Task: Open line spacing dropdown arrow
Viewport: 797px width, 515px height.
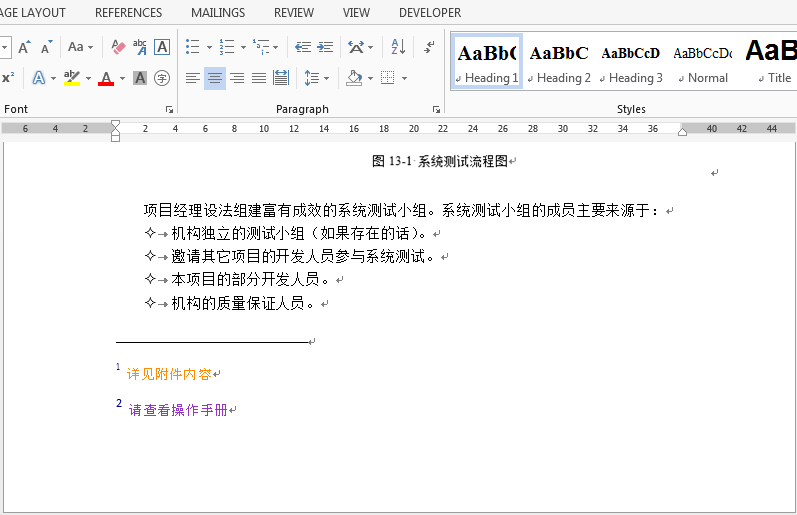Action: point(326,78)
